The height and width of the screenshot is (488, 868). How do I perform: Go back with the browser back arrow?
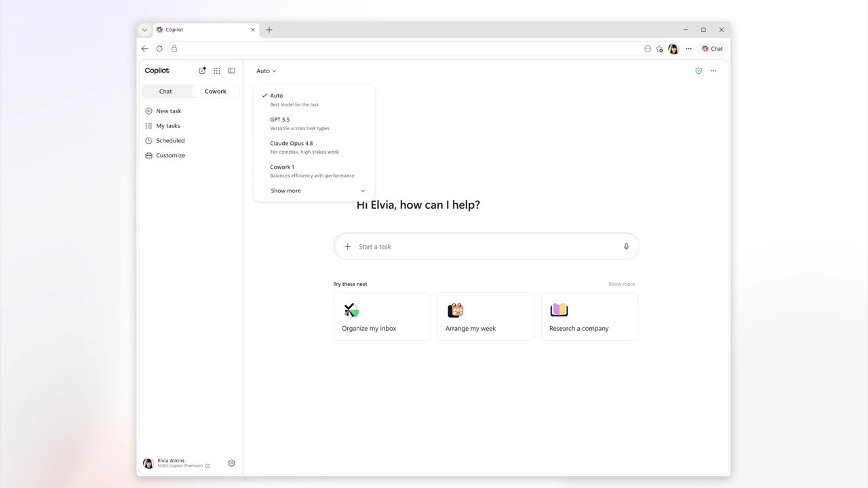point(144,49)
